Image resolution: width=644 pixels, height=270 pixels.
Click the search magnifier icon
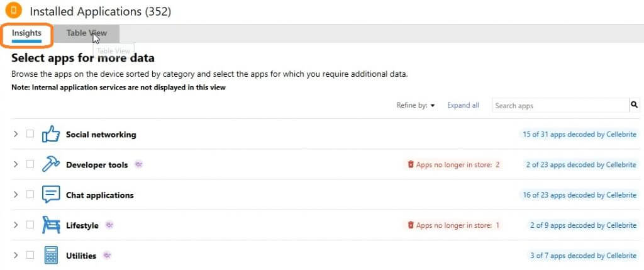pyautogui.click(x=634, y=105)
